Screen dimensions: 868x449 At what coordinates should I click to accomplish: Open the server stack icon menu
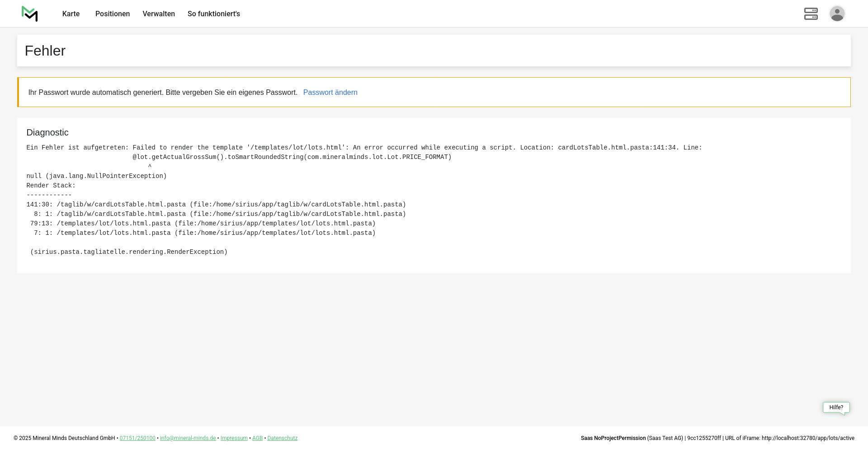click(811, 14)
